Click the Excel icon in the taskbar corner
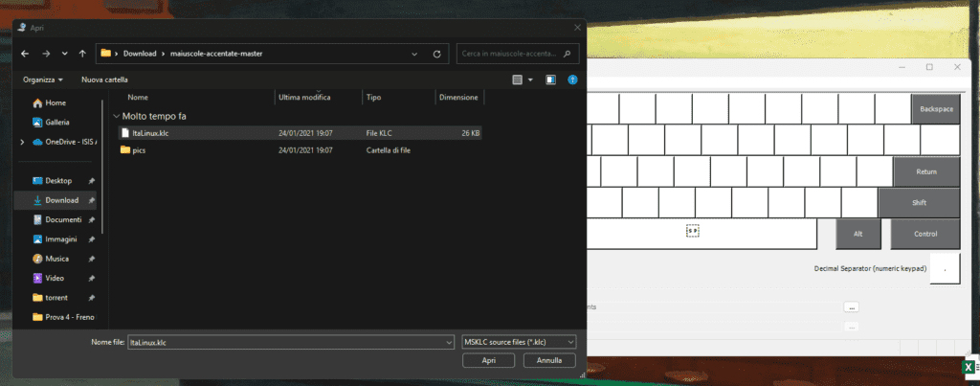 (968, 368)
